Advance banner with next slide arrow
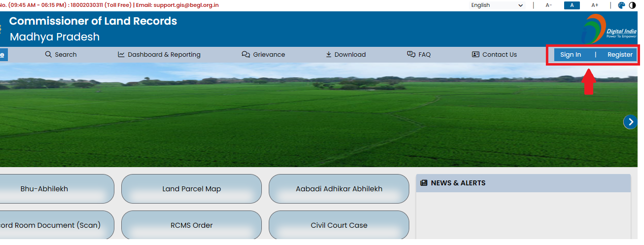This screenshot has height=245, width=644. coord(630,122)
